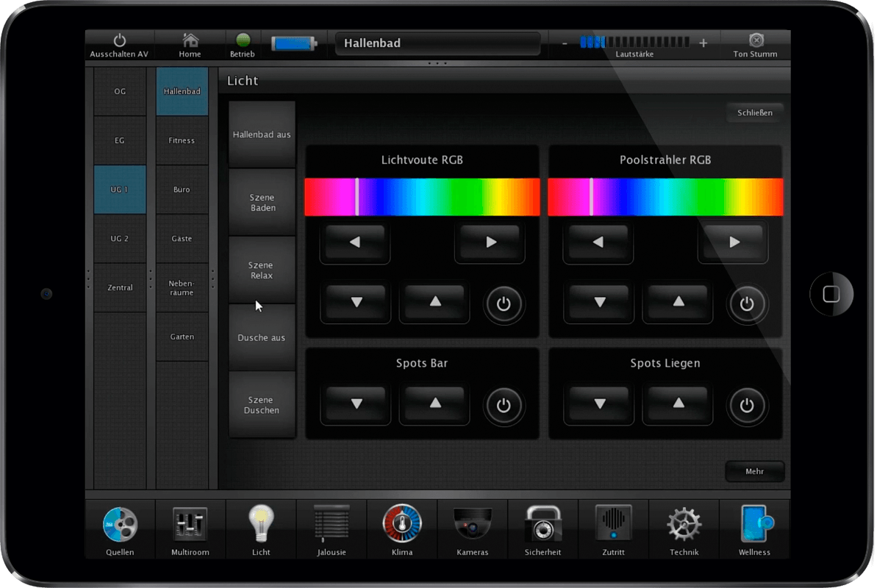Click the Poolstrahler RGB color spectrum bar
Image resolution: width=877 pixels, height=588 pixels.
pos(665,197)
